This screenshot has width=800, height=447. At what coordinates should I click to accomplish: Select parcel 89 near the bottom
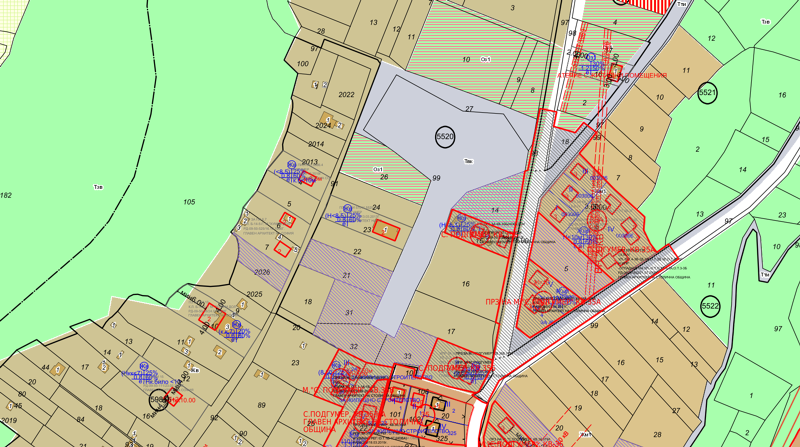click(x=262, y=405)
